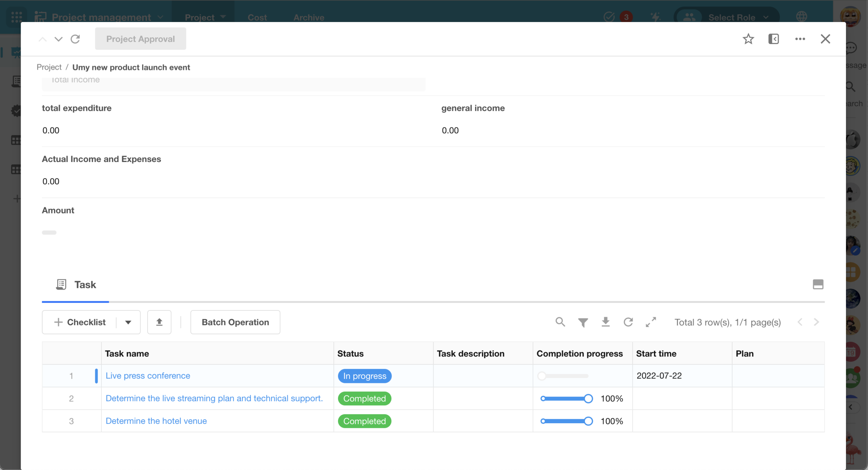Open the Live press conference task
The height and width of the screenshot is (470, 868).
tap(148, 375)
